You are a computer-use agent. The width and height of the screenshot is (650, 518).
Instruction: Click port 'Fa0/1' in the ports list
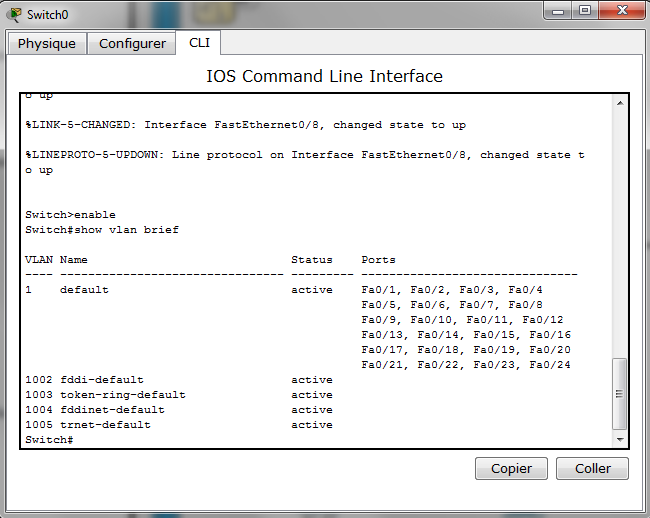coord(378,290)
